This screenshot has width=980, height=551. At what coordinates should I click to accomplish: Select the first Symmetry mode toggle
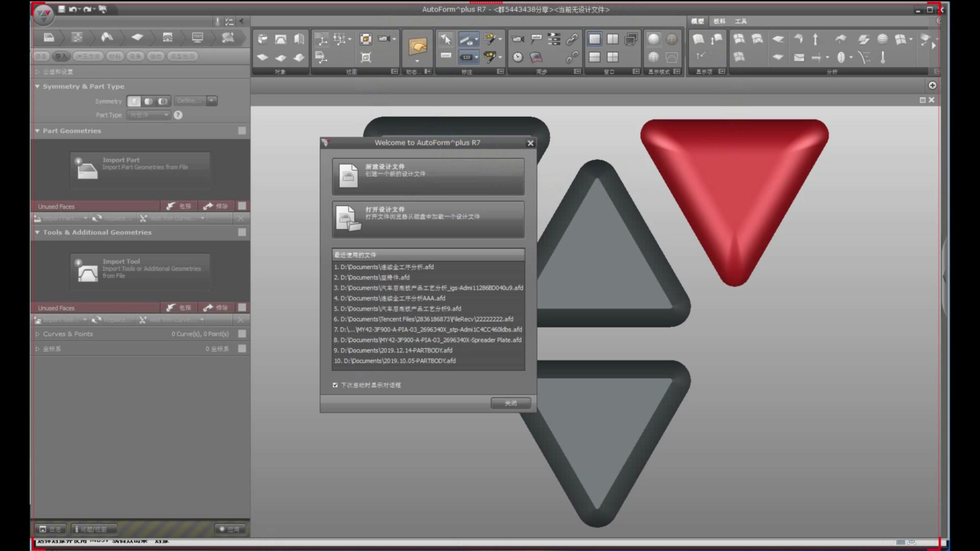click(x=134, y=101)
